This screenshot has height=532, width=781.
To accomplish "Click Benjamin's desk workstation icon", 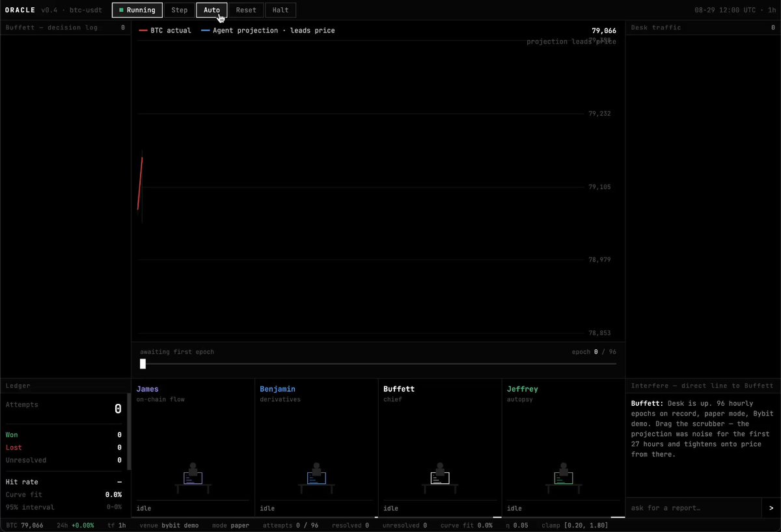I will click(x=316, y=478).
